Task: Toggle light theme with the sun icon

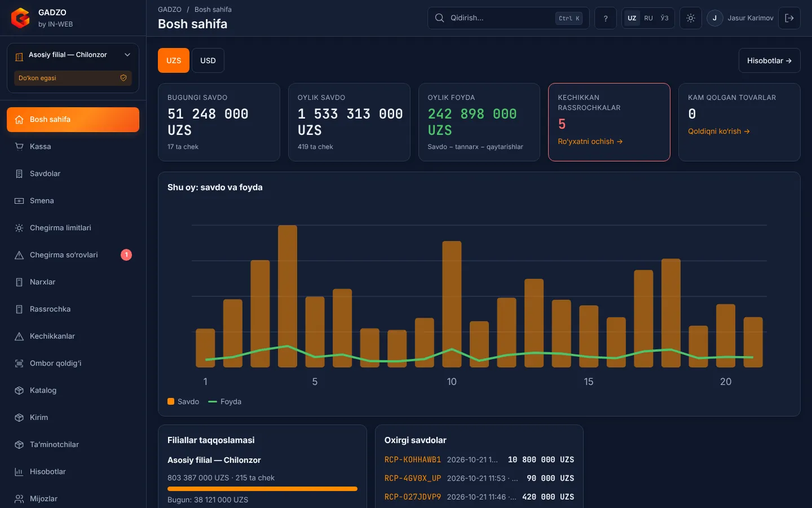Action: 691,18
